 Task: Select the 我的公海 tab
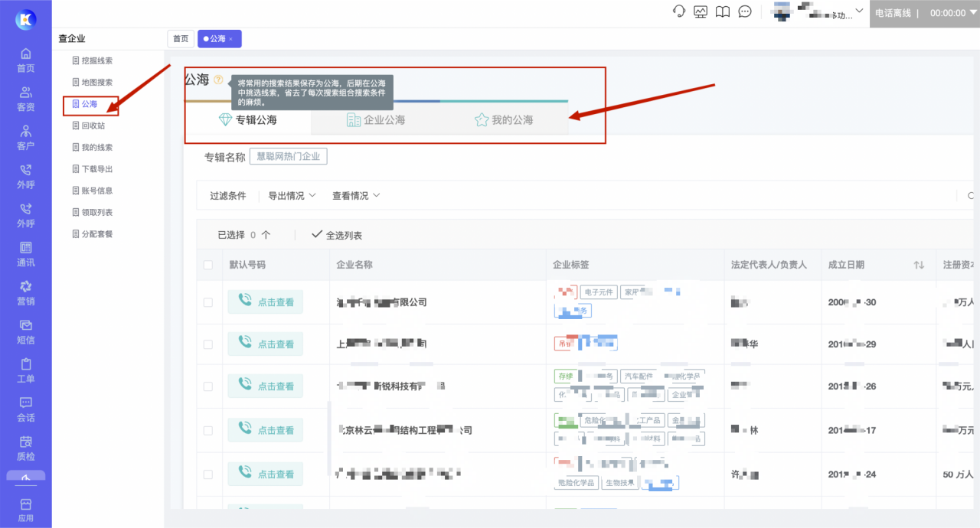click(504, 120)
